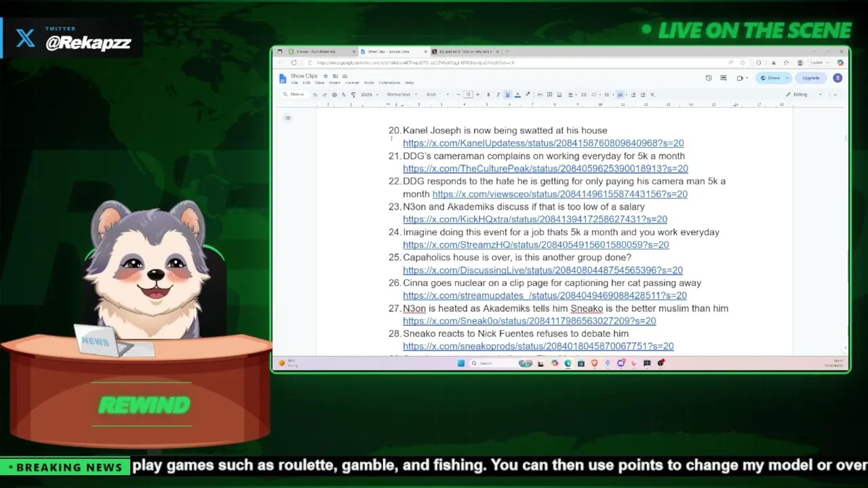Activate the paint format tool

tap(353, 95)
